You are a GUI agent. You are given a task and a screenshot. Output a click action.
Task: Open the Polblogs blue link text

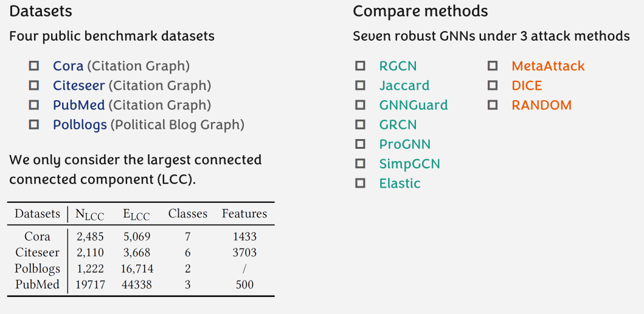(80, 125)
